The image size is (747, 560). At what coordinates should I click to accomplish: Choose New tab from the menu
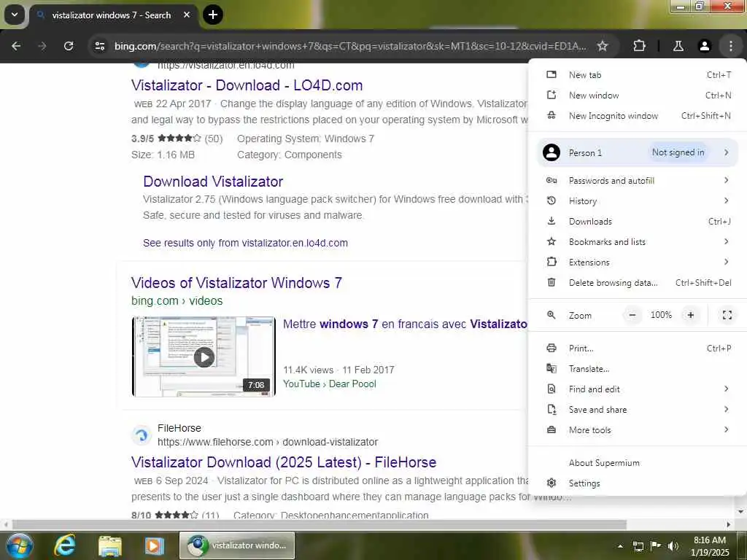coord(638,75)
